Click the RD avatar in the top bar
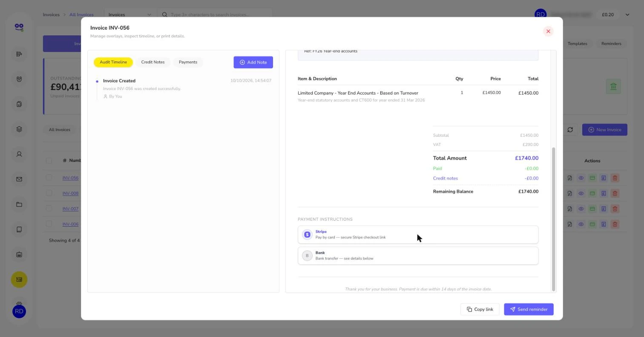This screenshot has height=337, width=644. 540,14
